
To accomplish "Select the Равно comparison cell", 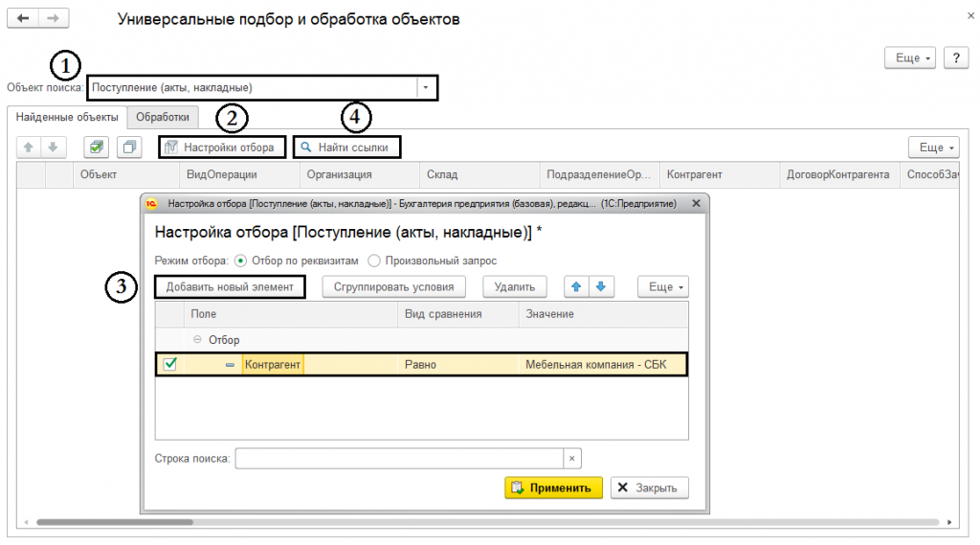I will point(458,364).
